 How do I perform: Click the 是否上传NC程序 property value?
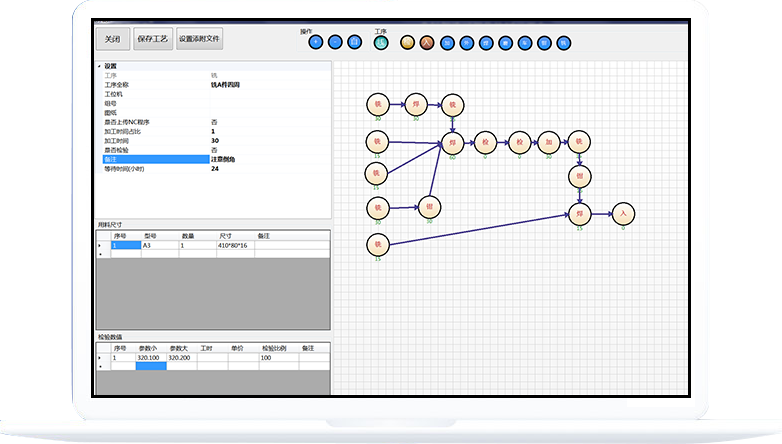click(x=215, y=122)
